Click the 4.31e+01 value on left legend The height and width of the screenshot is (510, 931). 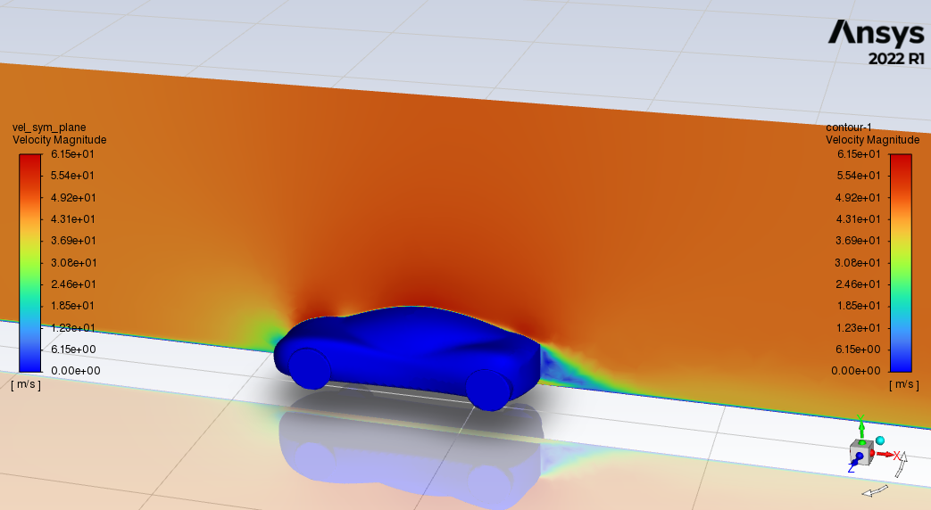tap(72, 219)
